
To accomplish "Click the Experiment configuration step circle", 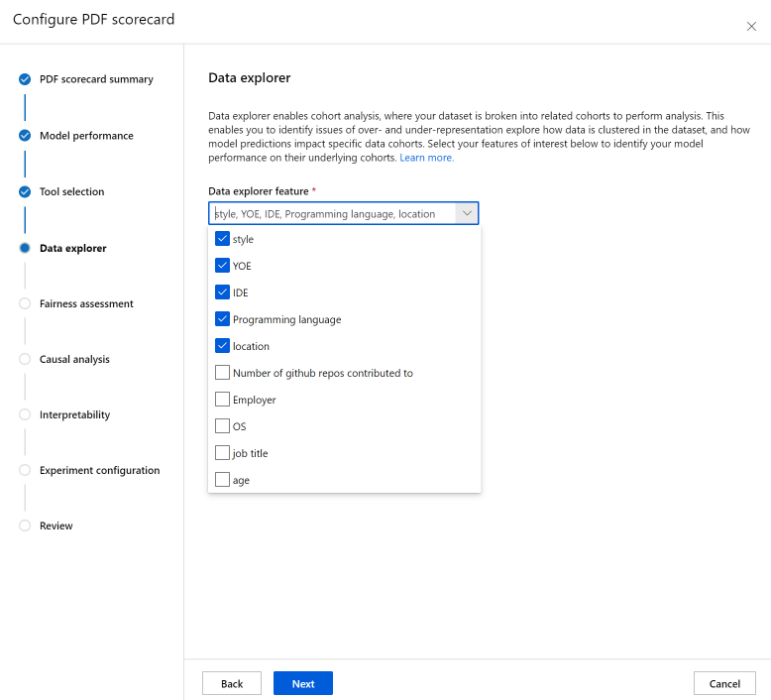I will coord(25,471).
